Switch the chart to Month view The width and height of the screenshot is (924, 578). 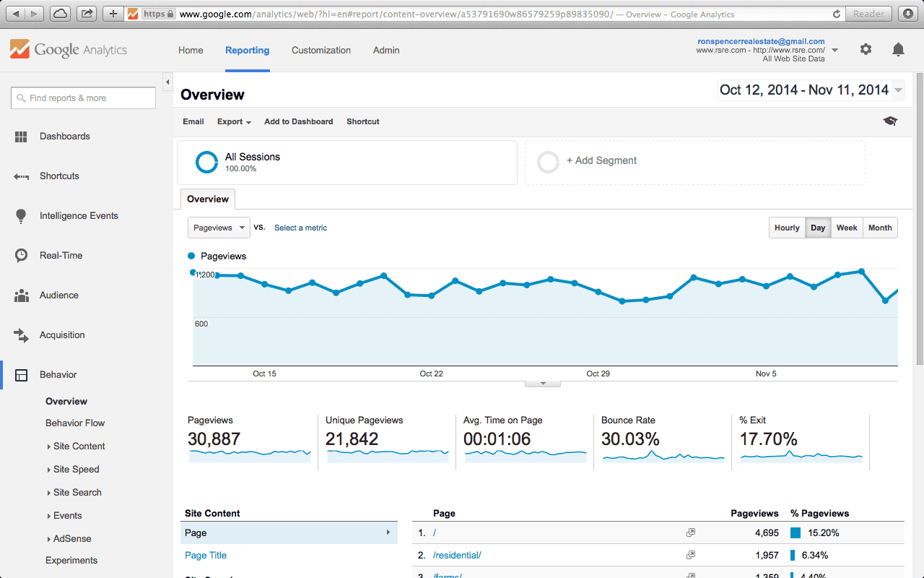click(x=880, y=228)
